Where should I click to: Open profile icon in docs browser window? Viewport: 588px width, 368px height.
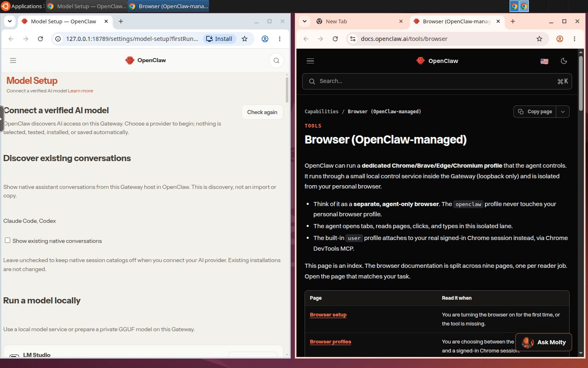pyautogui.click(x=560, y=39)
